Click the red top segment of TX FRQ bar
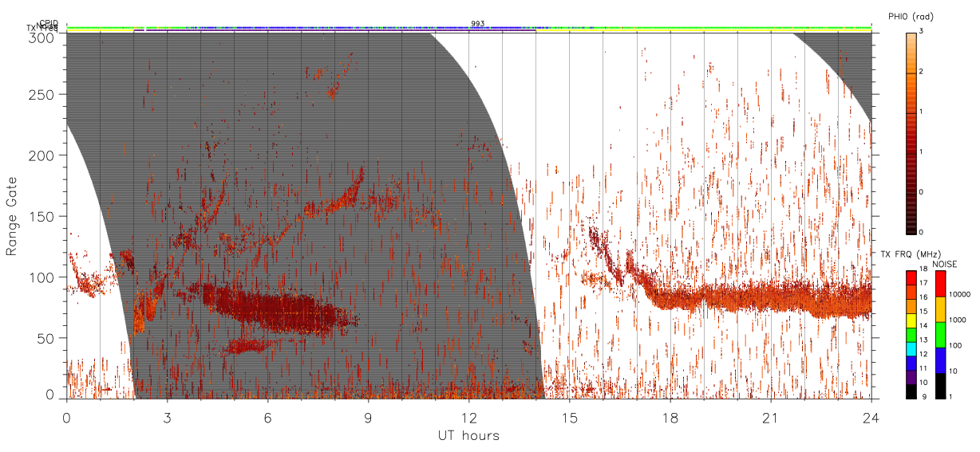 [x=911, y=278]
